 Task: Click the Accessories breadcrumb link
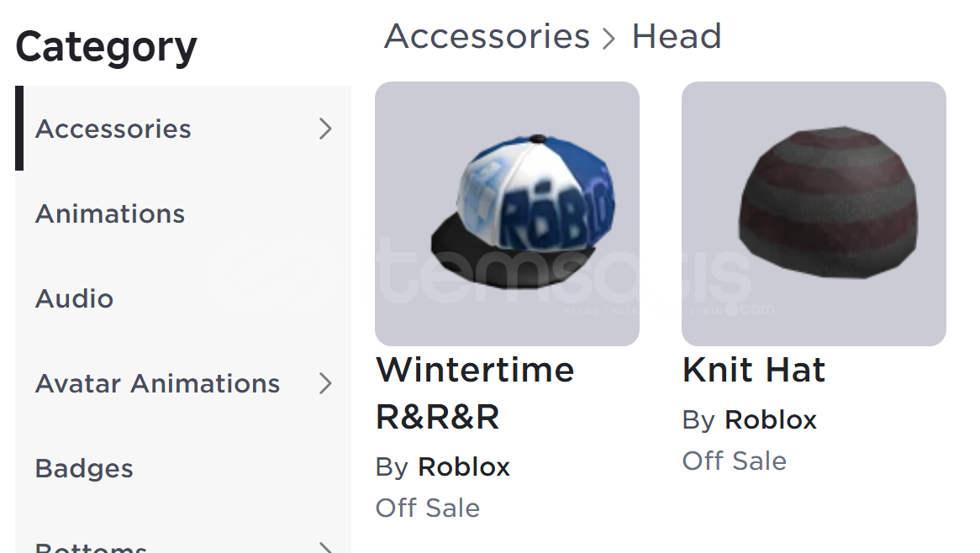click(x=487, y=36)
